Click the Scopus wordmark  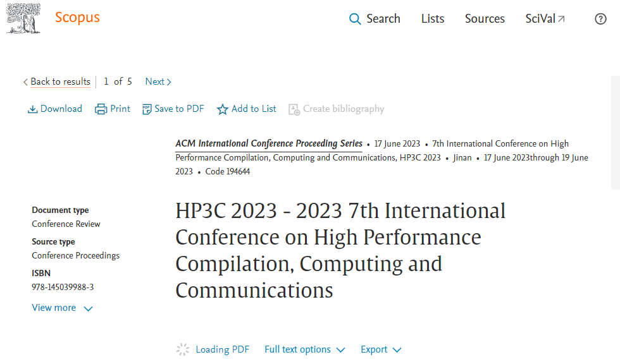pos(77,18)
